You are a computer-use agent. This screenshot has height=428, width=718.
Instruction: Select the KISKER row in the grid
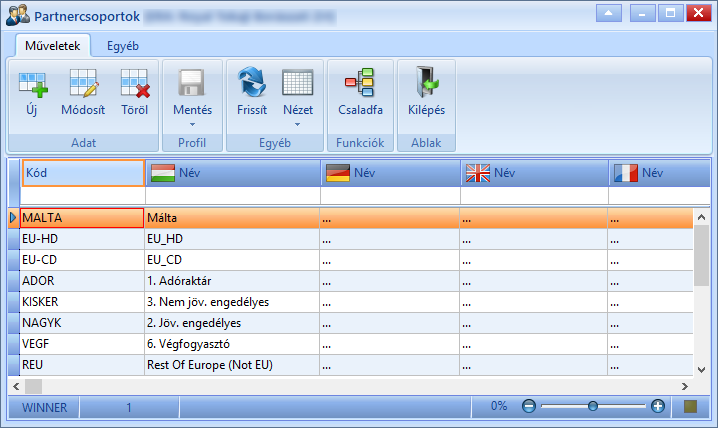click(x=350, y=302)
